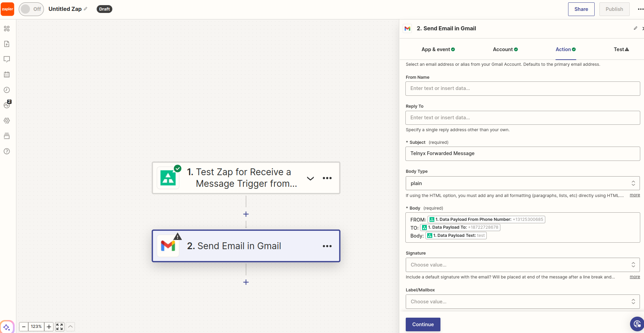The width and height of the screenshot is (644, 333).
Task: Rename step with panel header pencil icon
Action: tap(635, 28)
